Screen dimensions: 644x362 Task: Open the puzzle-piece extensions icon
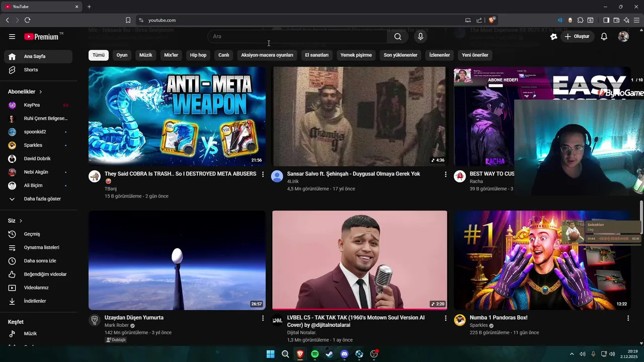pyautogui.click(x=580, y=20)
